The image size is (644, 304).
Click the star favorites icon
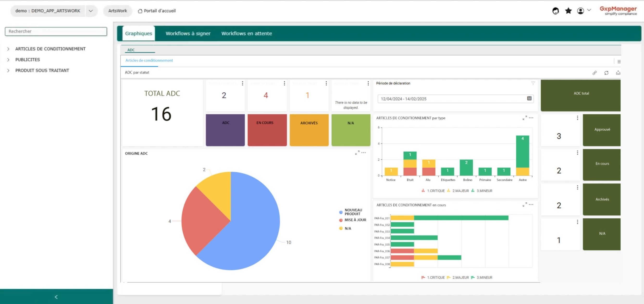point(568,11)
